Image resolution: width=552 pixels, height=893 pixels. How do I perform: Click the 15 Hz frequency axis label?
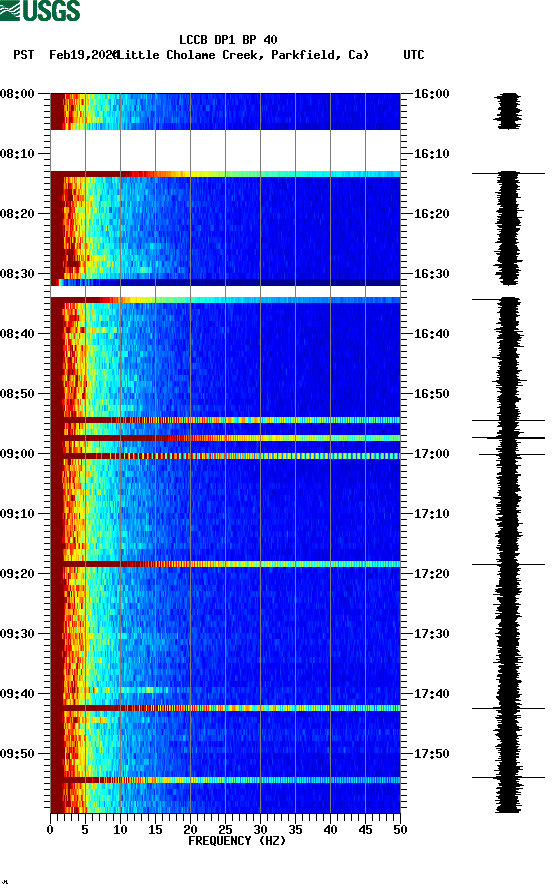[x=155, y=830]
